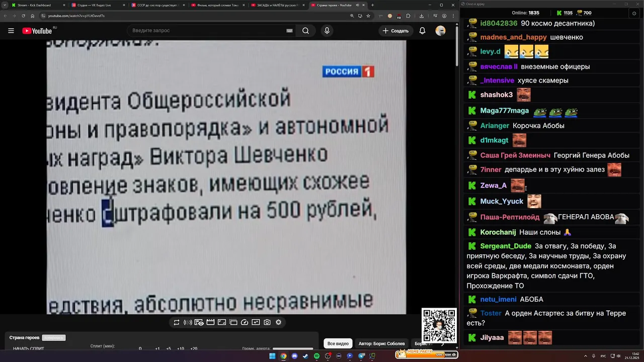Select the Автор: Борис Соболев chip
The image size is (644, 362).
tap(381, 343)
